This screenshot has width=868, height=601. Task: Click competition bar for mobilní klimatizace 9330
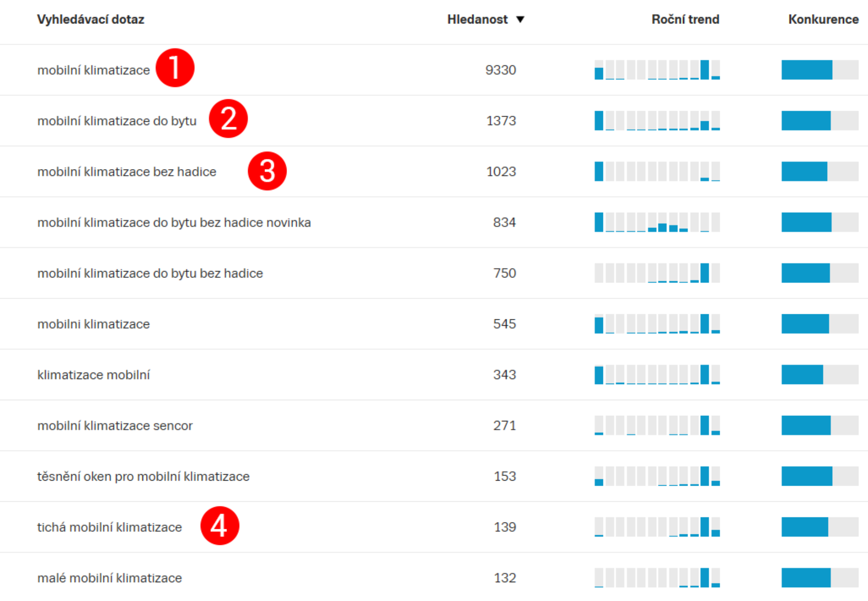coord(820,70)
